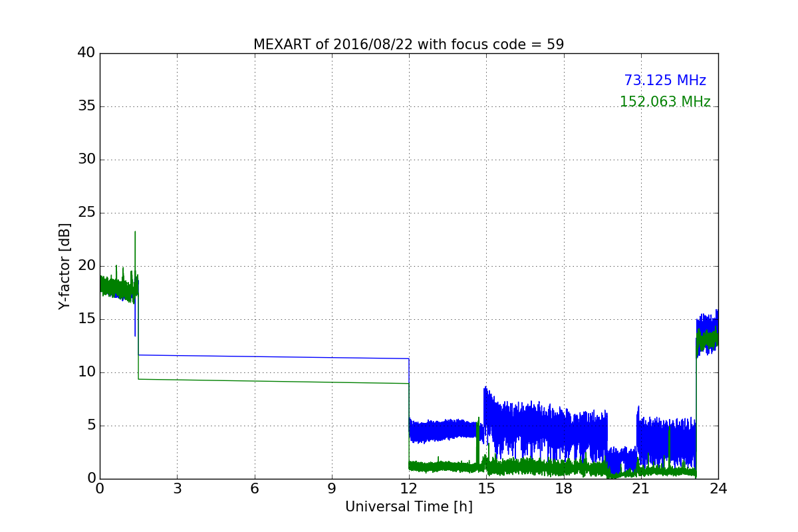The image size is (798, 532).
Task: Click the x-axis tick label "12"
Action: point(409,489)
